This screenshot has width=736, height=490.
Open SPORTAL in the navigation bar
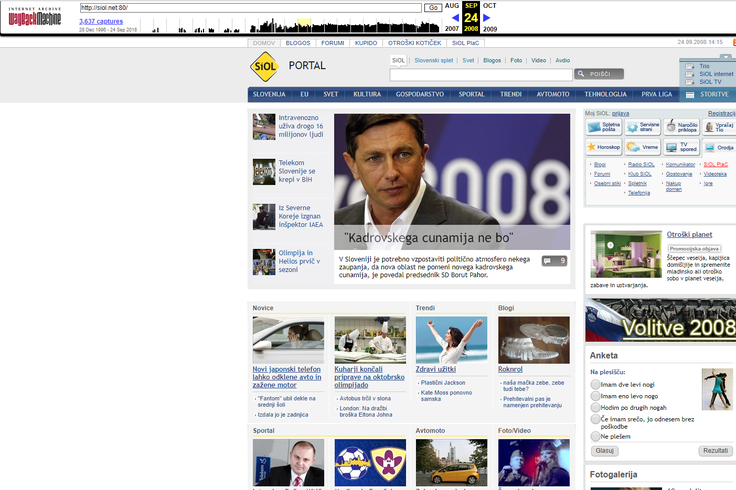click(x=471, y=94)
